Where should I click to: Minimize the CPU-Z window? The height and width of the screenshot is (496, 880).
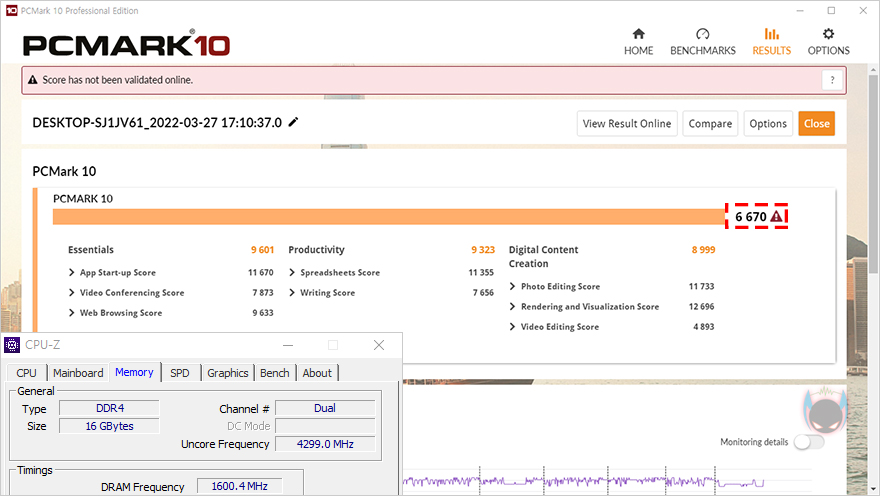[288, 345]
